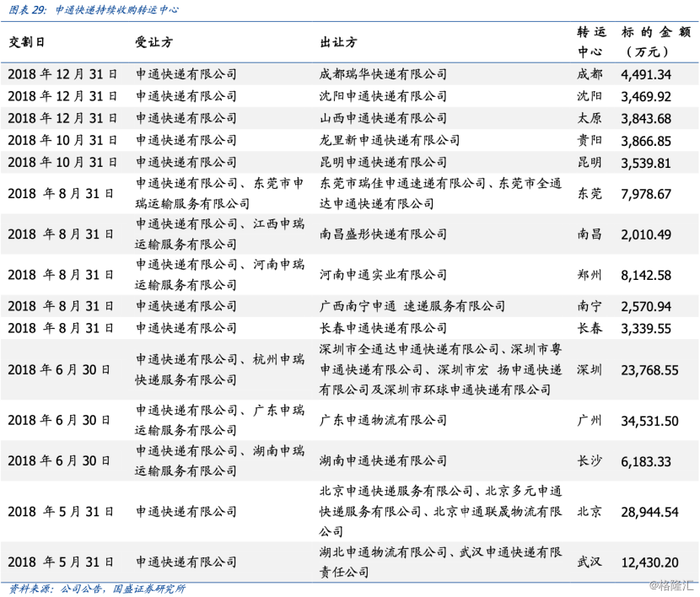Select the cell 河南申通实业有限公司
Viewport: 700px width, 597px height.
[383, 275]
